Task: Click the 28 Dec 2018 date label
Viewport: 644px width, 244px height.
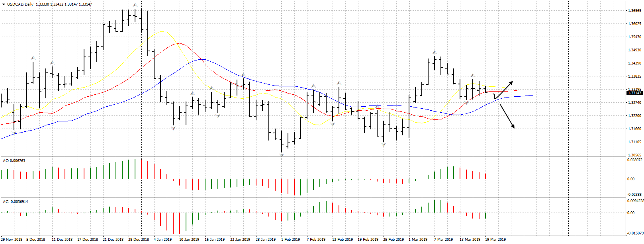Action: click(x=138, y=240)
